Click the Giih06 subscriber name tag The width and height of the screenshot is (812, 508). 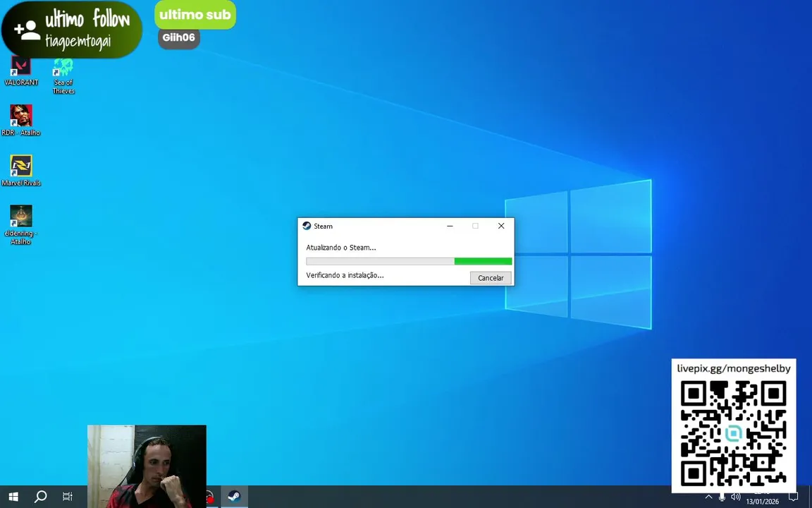click(178, 38)
